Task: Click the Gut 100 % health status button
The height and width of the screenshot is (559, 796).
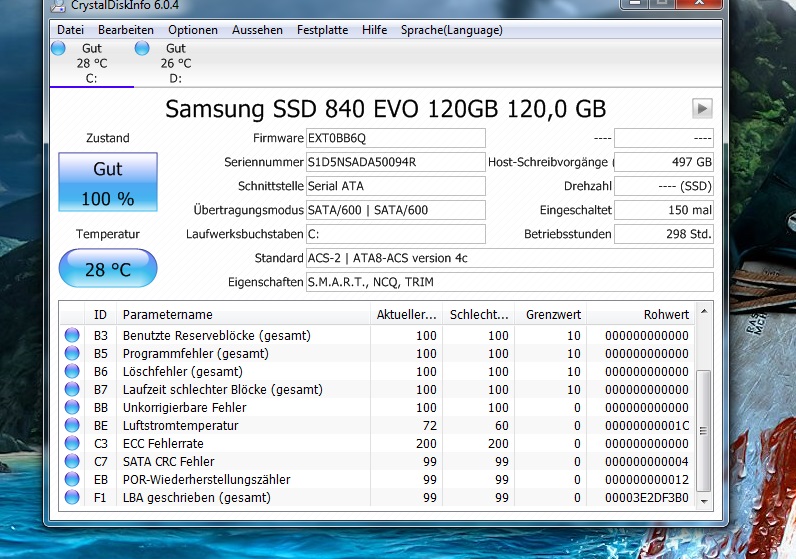Action: point(108,182)
